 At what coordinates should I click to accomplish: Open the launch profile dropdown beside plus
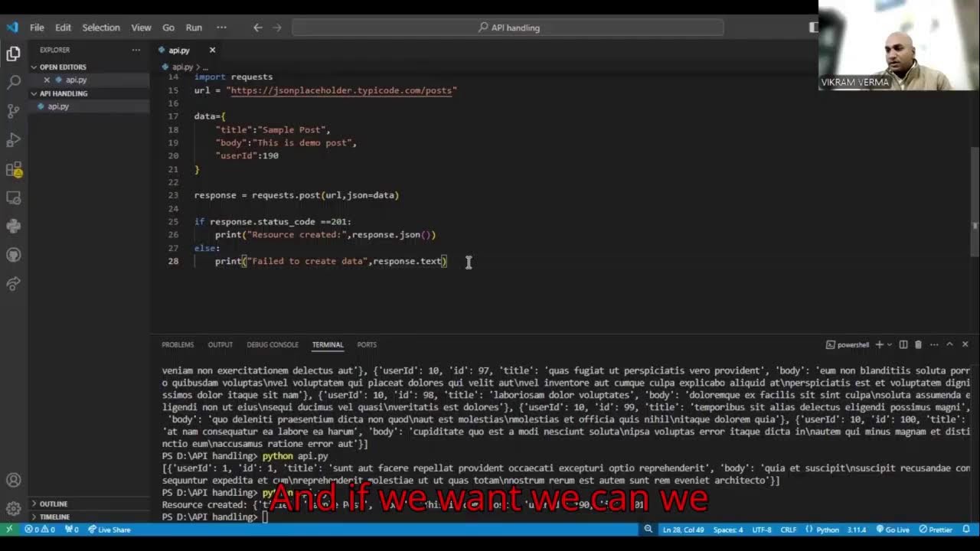(890, 344)
